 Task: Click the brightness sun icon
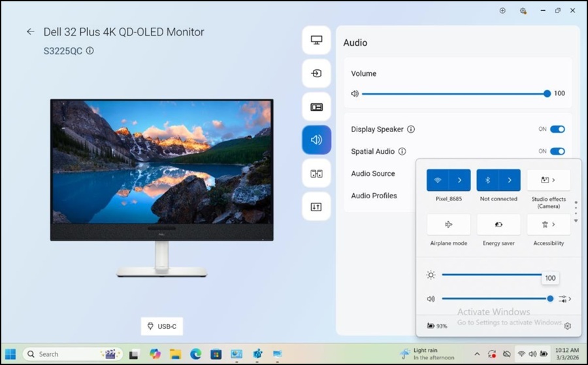pos(431,275)
